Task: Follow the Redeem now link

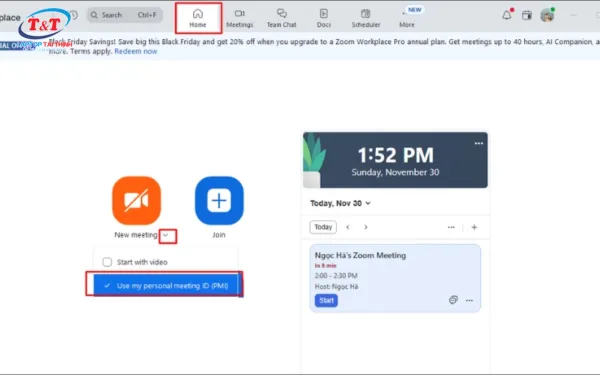Action: (x=135, y=51)
